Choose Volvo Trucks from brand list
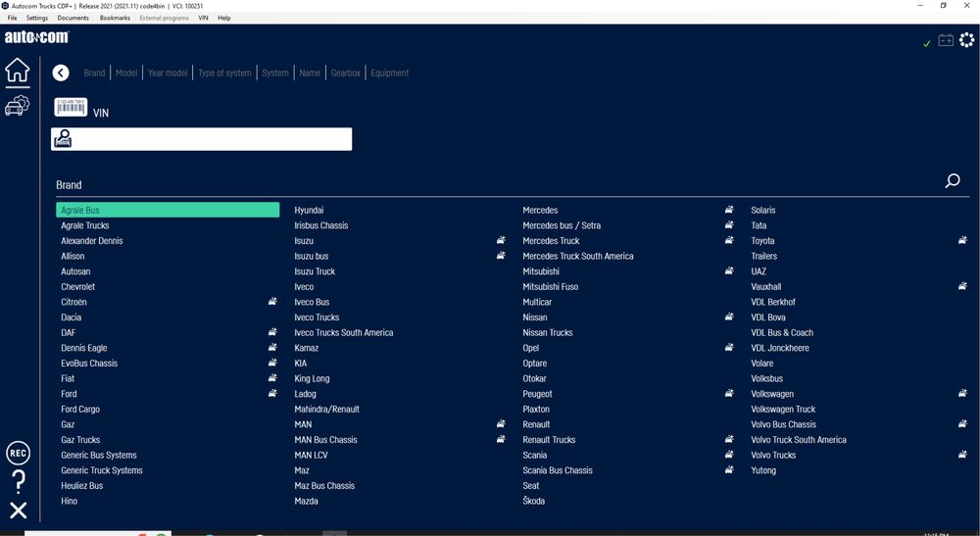 click(773, 455)
